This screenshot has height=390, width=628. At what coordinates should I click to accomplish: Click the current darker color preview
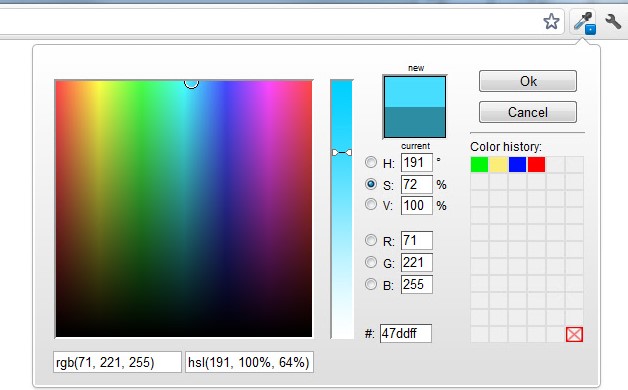(x=415, y=122)
